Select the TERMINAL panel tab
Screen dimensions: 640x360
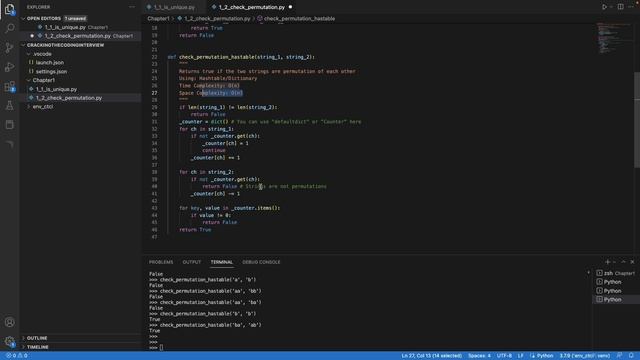[x=222, y=262]
